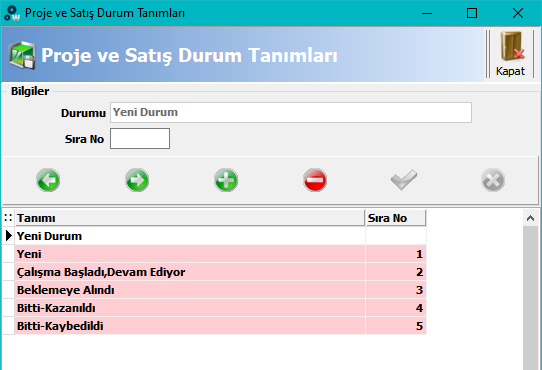This screenshot has width=542, height=370.
Task: Go to next record with green right arrow
Action: (x=137, y=180)
